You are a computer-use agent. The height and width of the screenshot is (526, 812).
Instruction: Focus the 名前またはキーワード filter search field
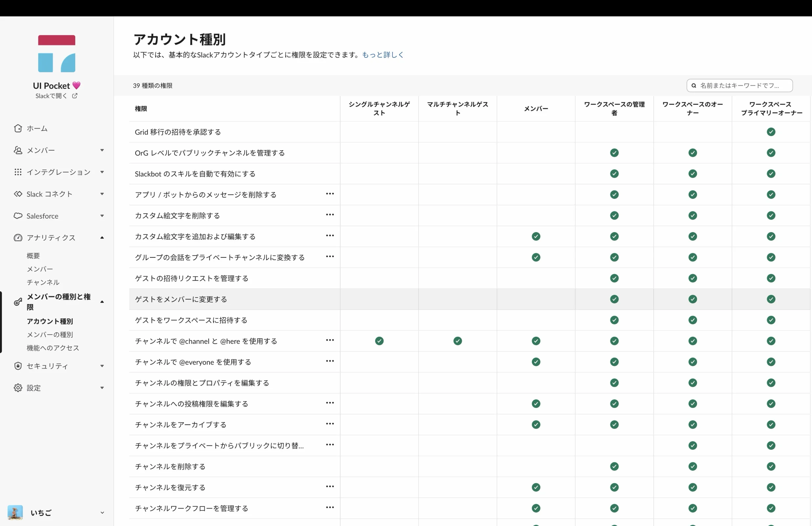(740, 86)
